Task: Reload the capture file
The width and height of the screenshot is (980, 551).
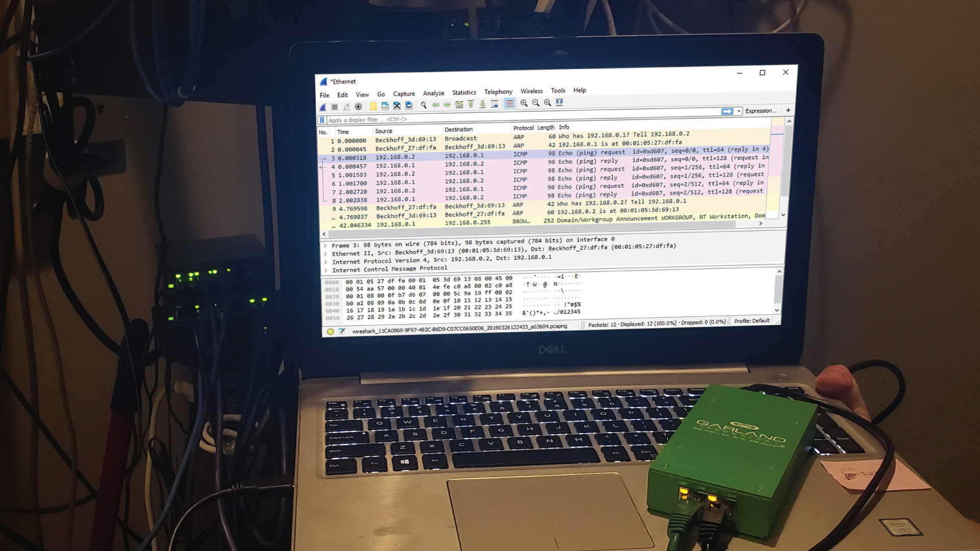Action: click(409, 106)
